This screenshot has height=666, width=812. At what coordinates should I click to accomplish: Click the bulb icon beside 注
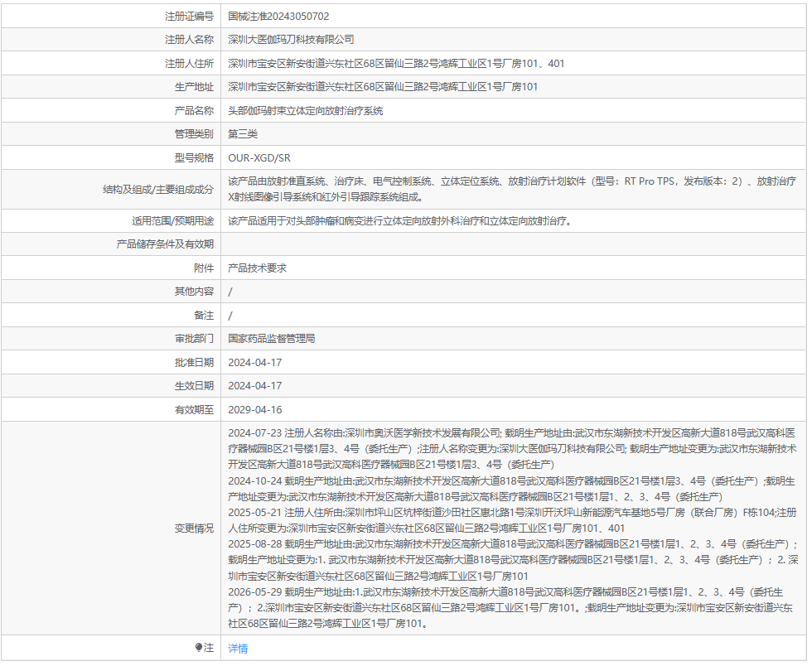(x=198, y=647)
